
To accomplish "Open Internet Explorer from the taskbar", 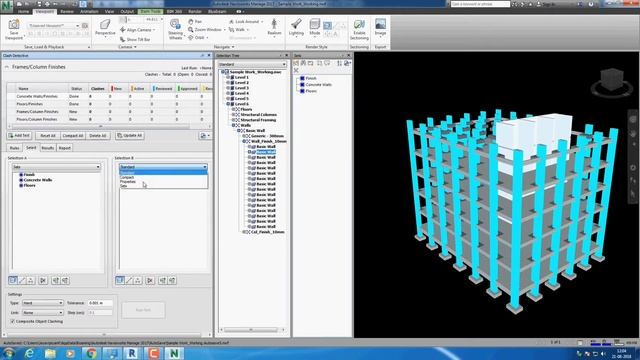I will 29,353.
